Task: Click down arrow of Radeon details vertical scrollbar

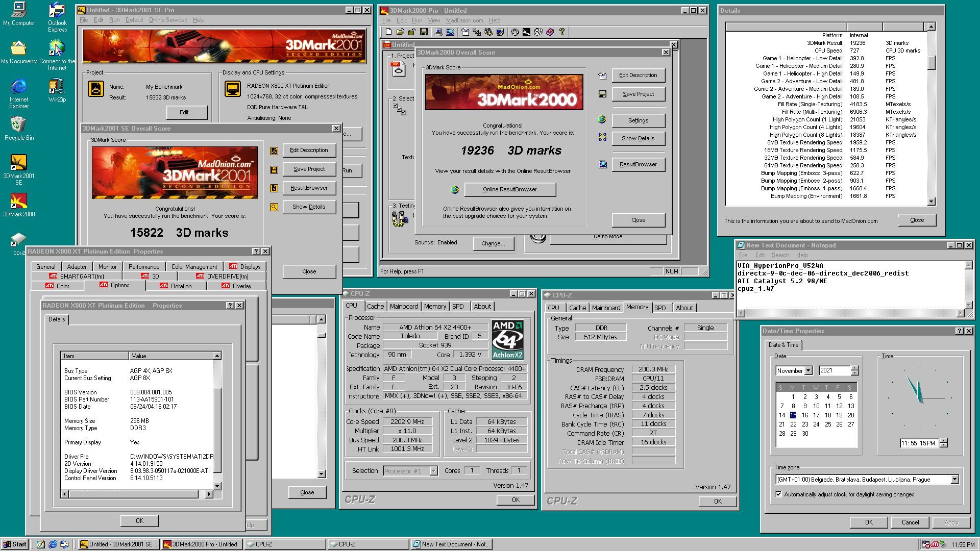Action: click(217, 486)
